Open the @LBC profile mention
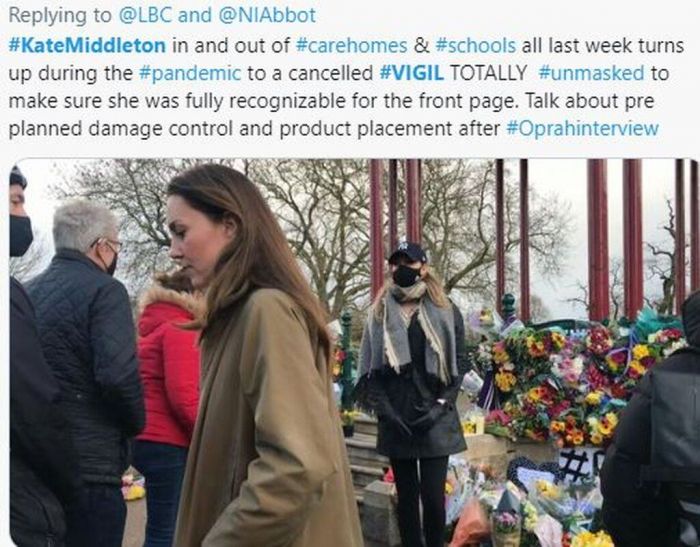Image resolution: width=700 pixels, height=547 pixels. click(x=146, y=15)
